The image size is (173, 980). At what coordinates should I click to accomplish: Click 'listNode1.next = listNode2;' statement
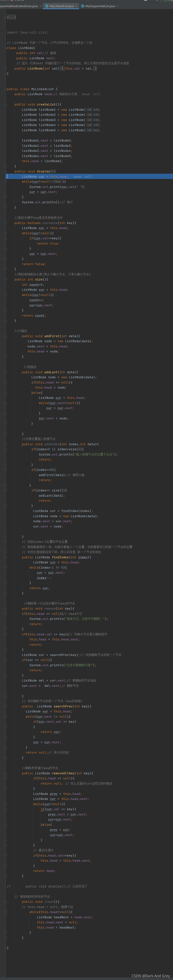[x=47, y=141]
